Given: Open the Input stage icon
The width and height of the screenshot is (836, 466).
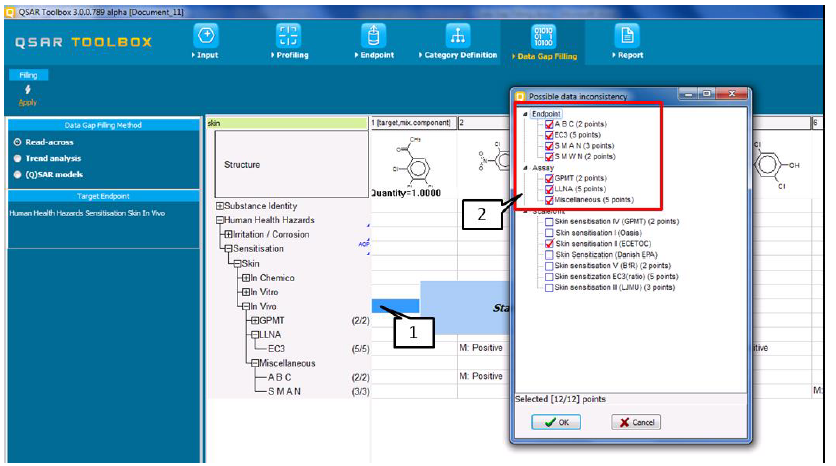Looking at the screenshot, I should [x=206, y=36].
